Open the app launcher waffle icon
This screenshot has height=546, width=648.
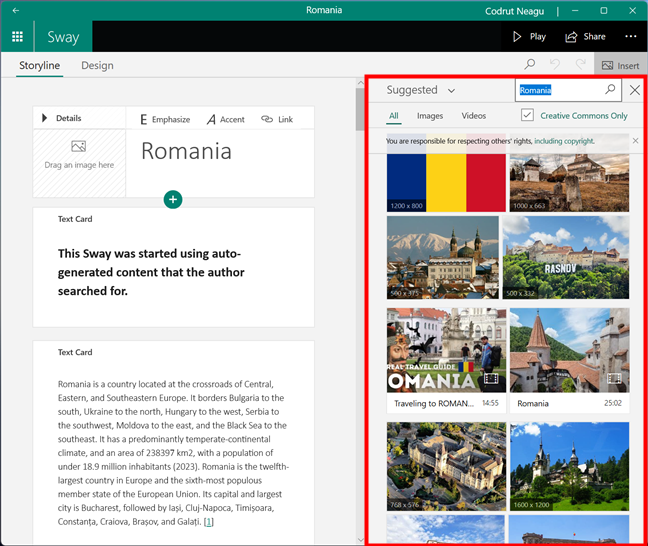[17, 37]
